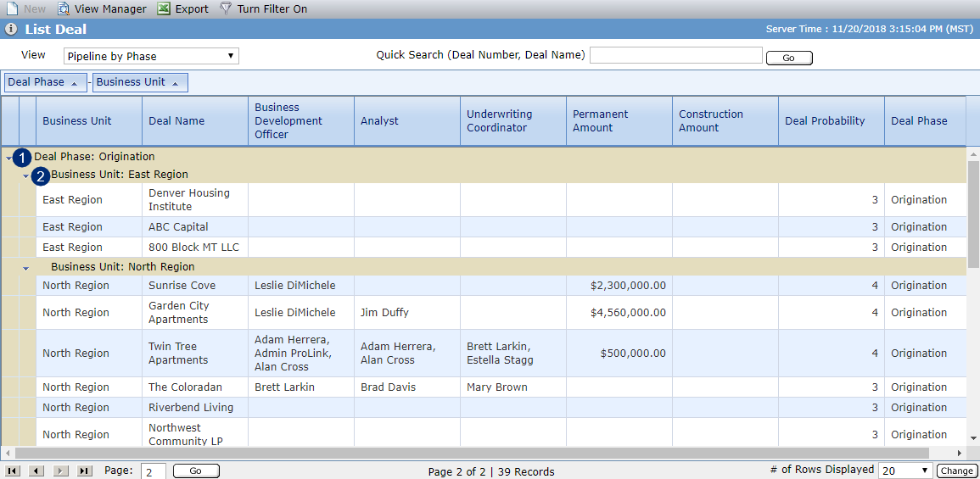Screen dimensions: 980x479
Task: Click Go beside the Page field
Action: [x=196, y=471]
